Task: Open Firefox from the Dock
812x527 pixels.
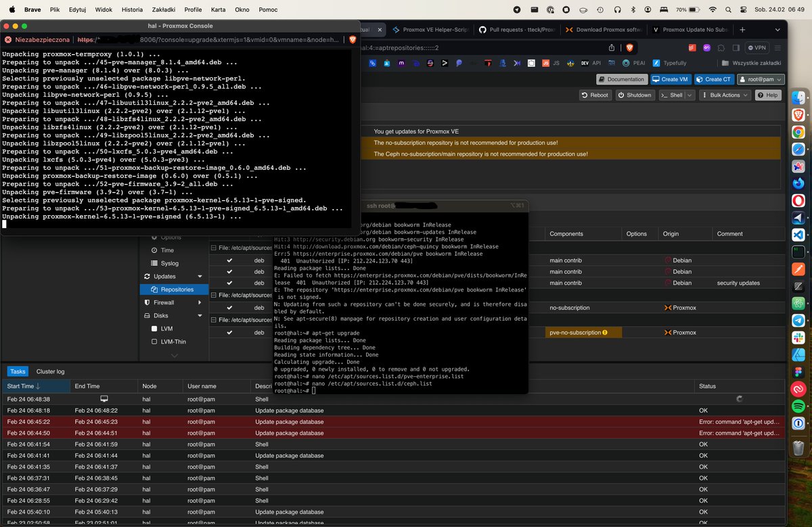Action: (798, 183)
